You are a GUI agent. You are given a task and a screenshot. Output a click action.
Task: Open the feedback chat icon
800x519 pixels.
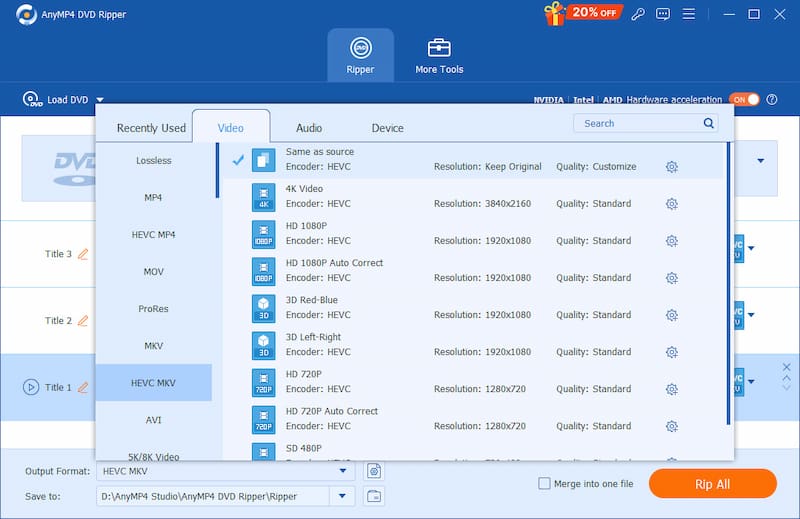point(663,14)
